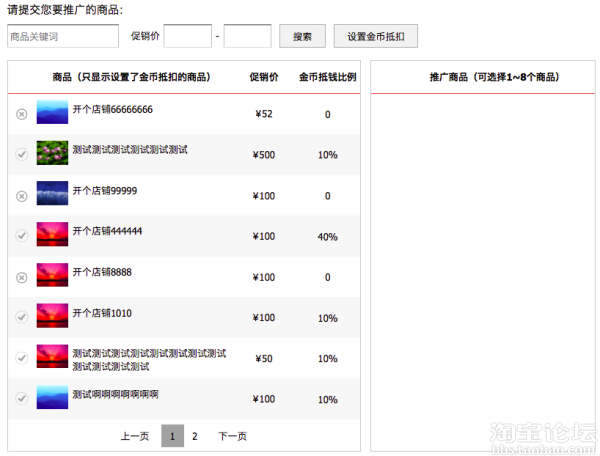Click the ¥52 price cell
Image resolution: width=600 pixels, height=456 pixels.
coord(264,114)
